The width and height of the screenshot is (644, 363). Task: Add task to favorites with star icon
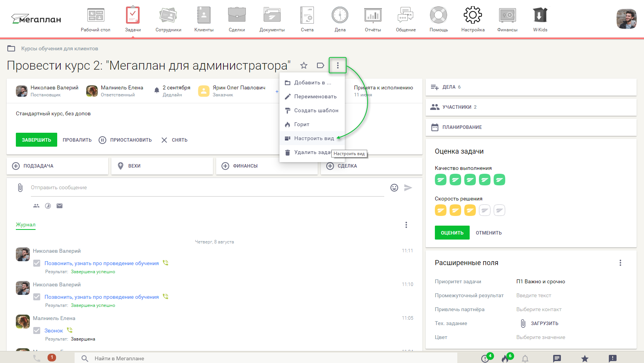click(304, 65)
